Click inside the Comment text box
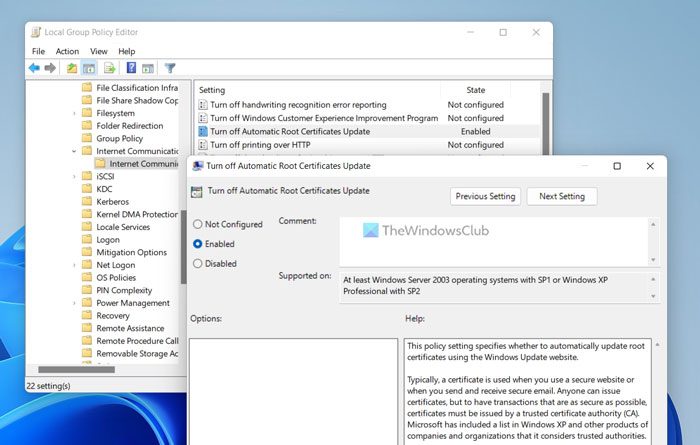 pos(494,241)
